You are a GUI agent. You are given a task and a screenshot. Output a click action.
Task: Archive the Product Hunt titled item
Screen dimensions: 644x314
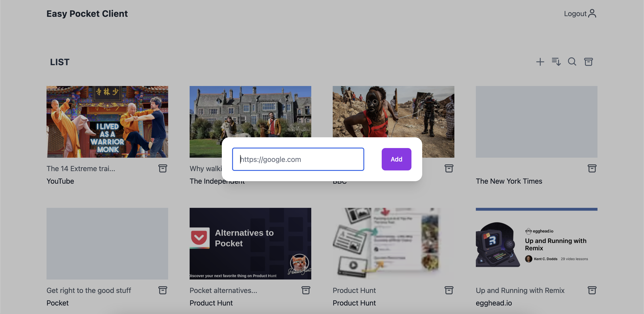tap(449, 290)
